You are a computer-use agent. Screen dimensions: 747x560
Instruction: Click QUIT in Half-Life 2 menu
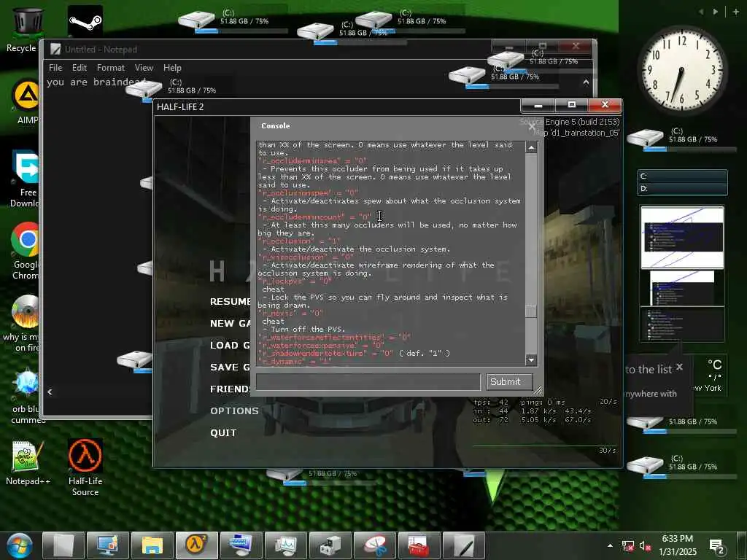223,433
